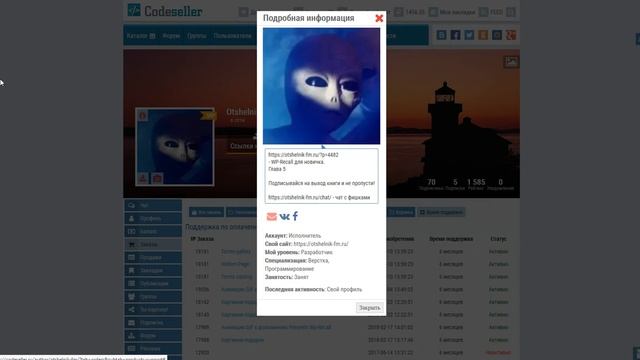Click the Закрыть button in the dialog
The image size is (640, 360).
click(369, 308)
